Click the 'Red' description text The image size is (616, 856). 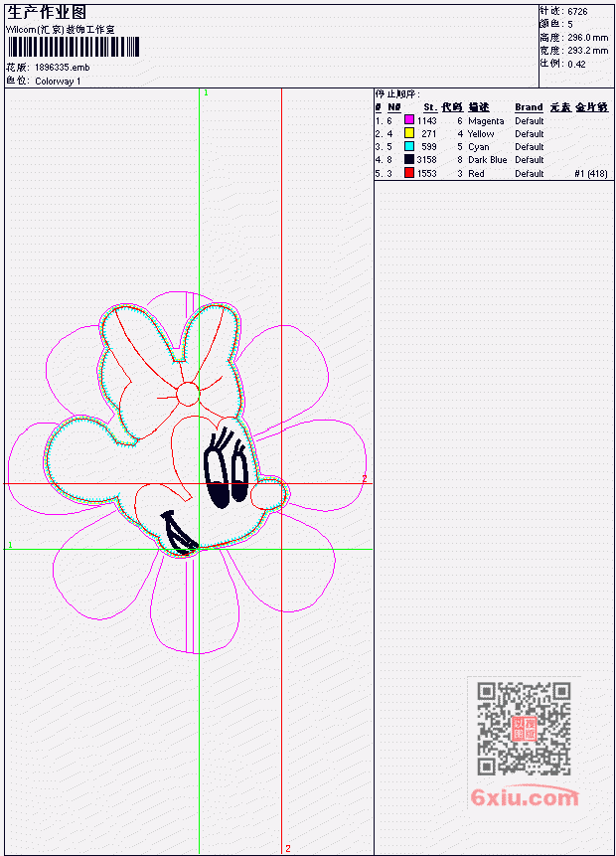476,174
